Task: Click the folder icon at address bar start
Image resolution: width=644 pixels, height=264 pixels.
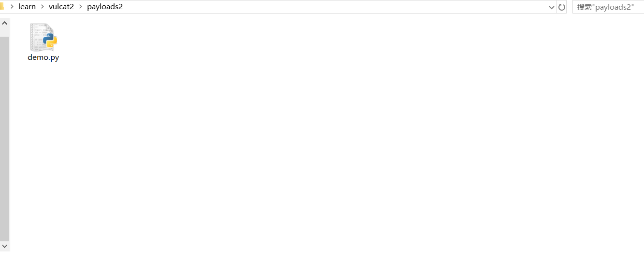Action: (2, 6)
